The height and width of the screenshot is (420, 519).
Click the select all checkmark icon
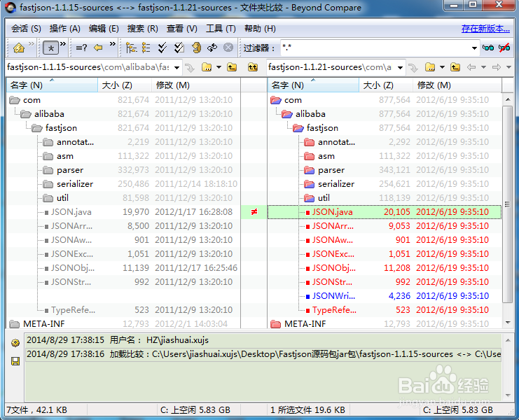pos(162,48)
